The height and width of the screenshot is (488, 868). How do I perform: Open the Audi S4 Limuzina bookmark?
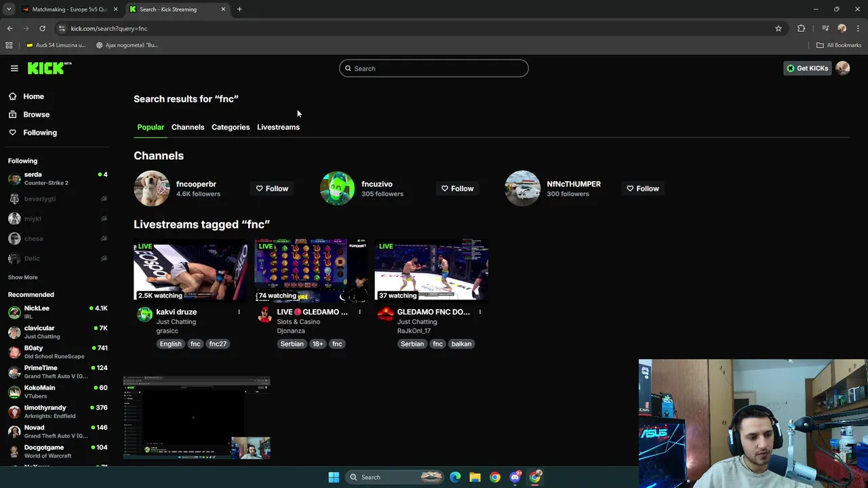[x=56, y=45]
